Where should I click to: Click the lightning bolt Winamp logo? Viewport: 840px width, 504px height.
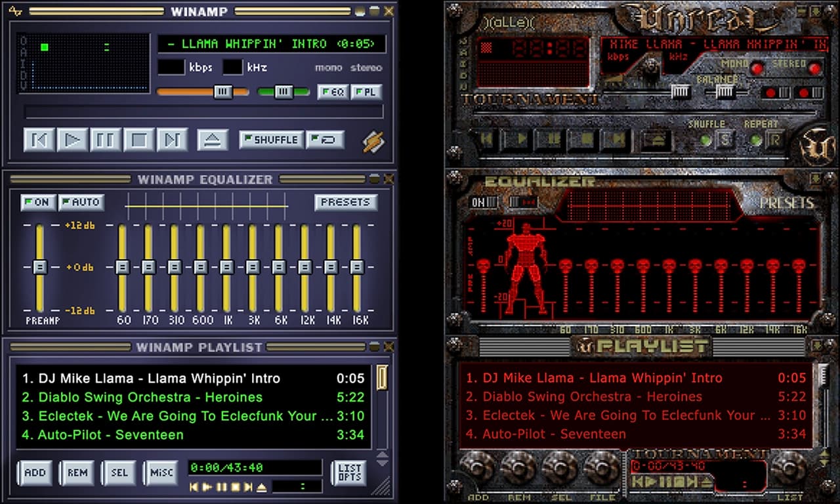click(x=373, y=140)
